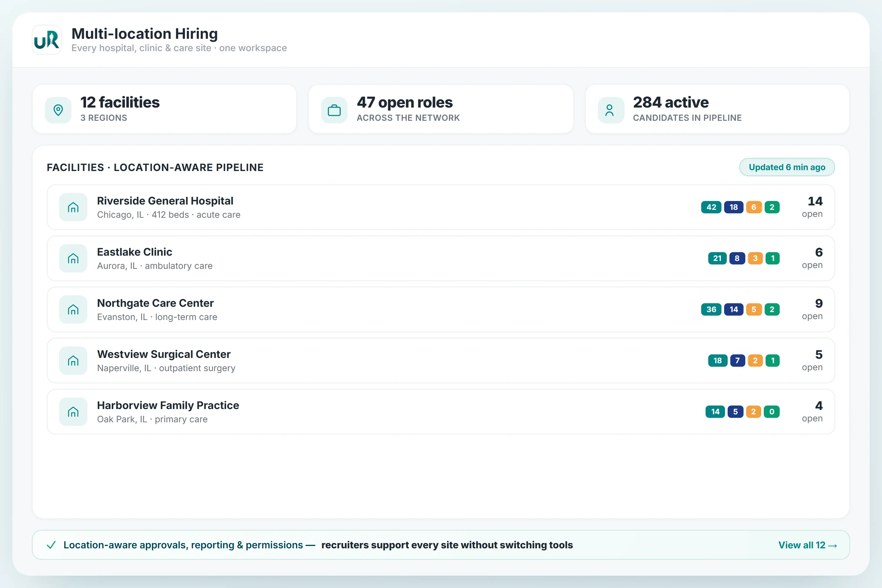The width and height of the screenshot is (882, 588).
Task: Select the Westview Surgical Center name
Action: (163, 354)
